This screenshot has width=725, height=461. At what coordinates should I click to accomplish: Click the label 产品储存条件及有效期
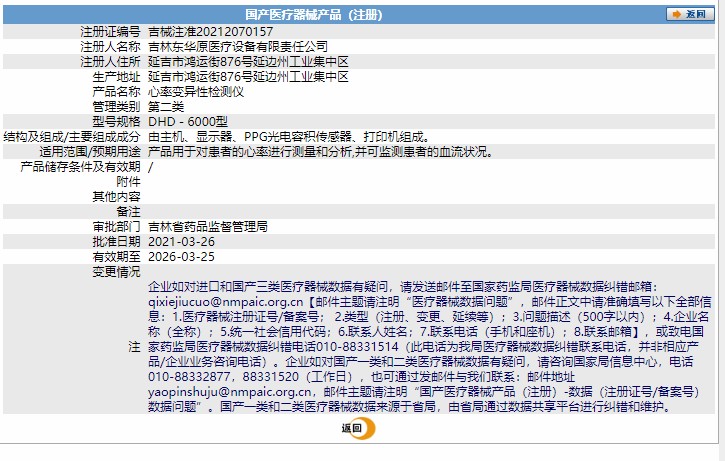(80, 166)
